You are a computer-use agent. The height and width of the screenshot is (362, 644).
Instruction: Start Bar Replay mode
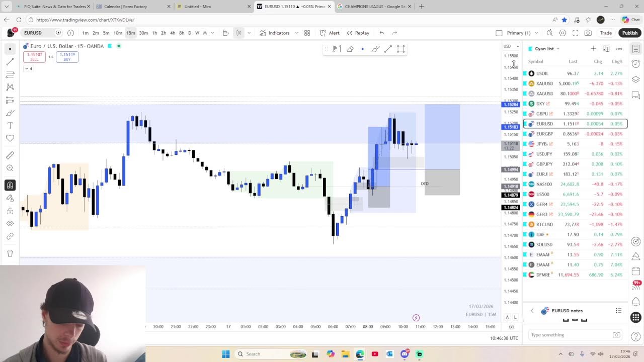click(x=358, y=33)
